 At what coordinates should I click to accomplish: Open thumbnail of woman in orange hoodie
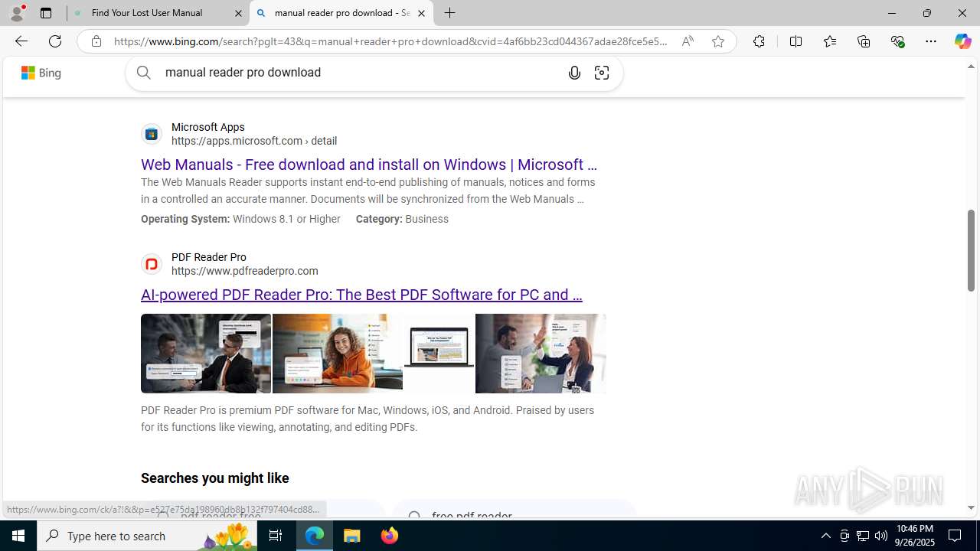point(338,354)
